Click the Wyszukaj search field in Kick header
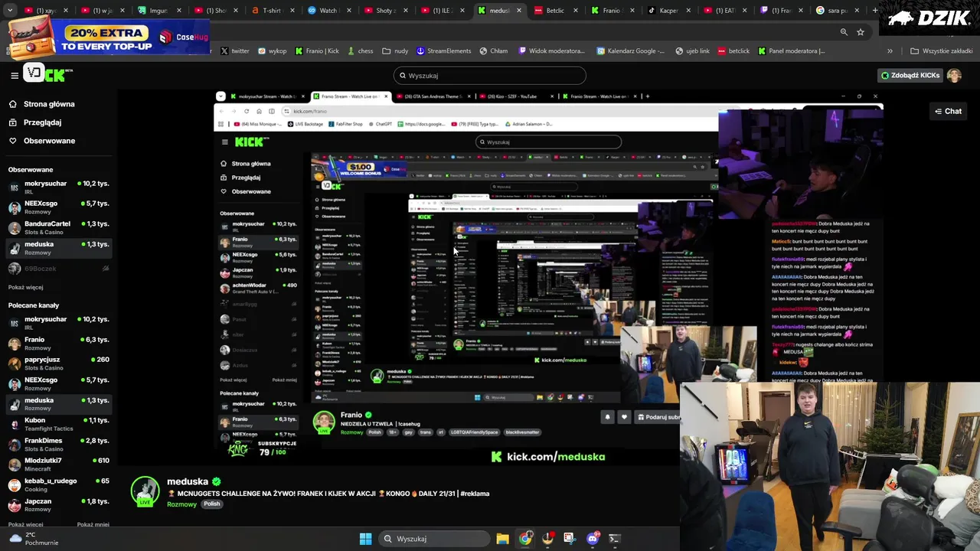Viewport: 980px width, 551px height. (490, 76)
